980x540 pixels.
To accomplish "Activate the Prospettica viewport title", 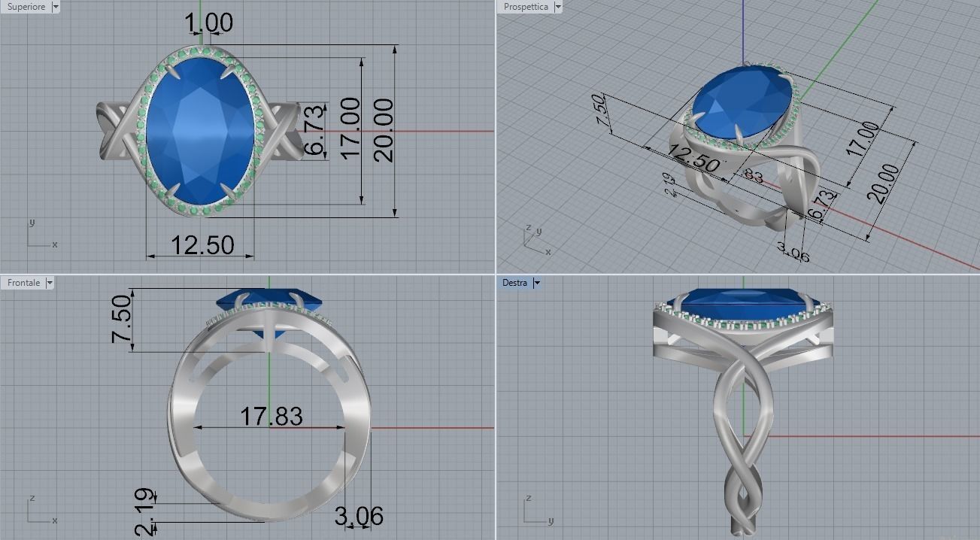I will click(526, 7).
